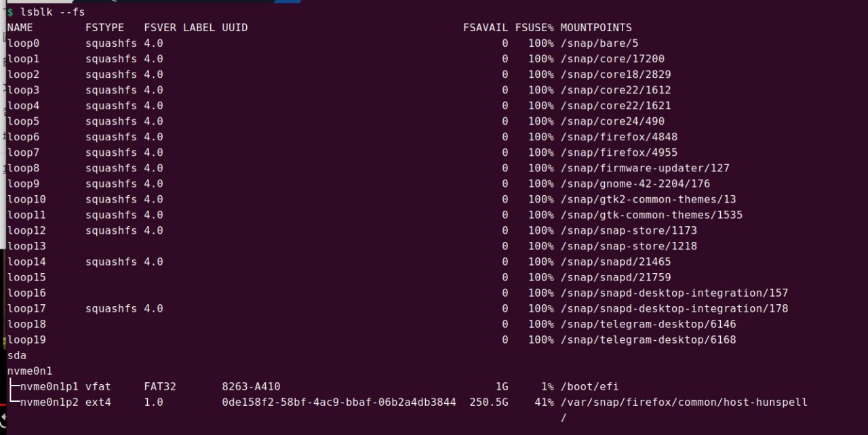Click the nvme0n1p1 partition entry
The width and height of the screenshot is (868, 435).
click(x=49, y=386)
